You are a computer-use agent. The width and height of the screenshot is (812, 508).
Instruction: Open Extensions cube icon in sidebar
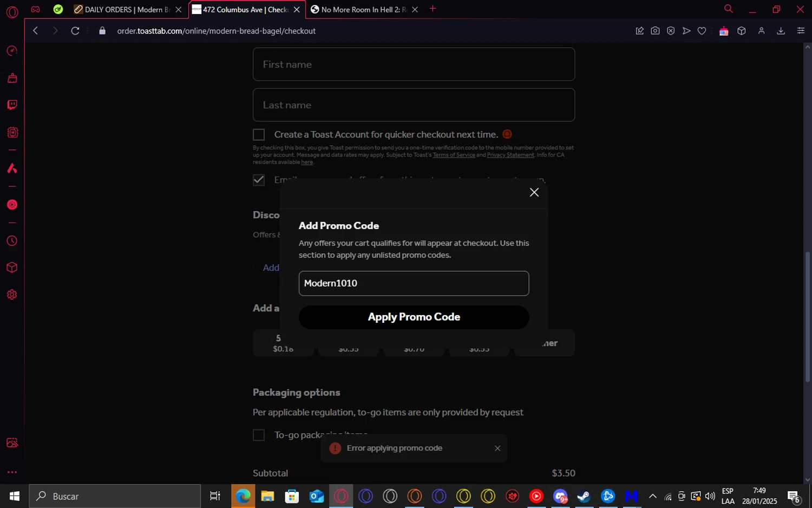tap(12, 268)
